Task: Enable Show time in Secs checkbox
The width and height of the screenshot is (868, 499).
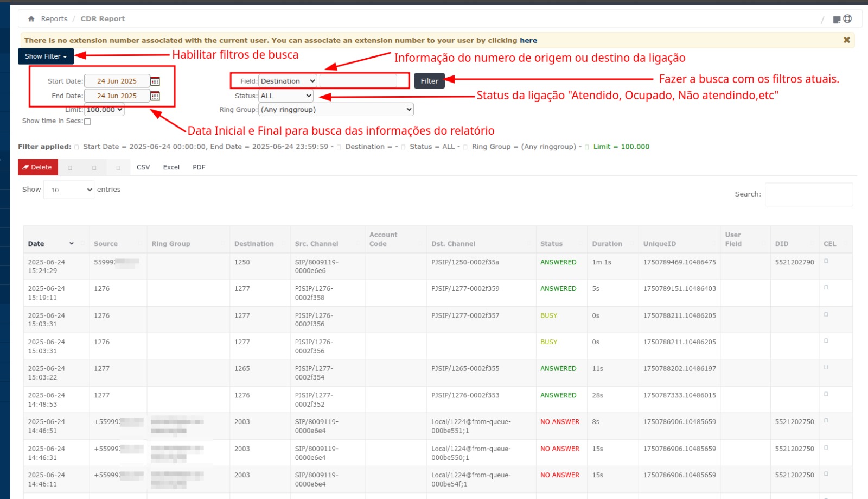Action: tap(87, 122)
